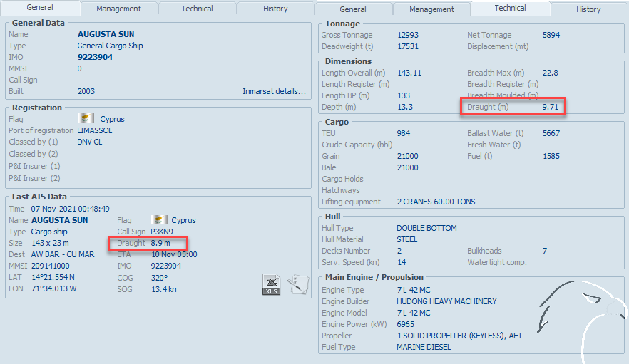The height and width of the screenshot is (364, 629).
Task: Select General tab in left tab strip
Action: point(40,7)
